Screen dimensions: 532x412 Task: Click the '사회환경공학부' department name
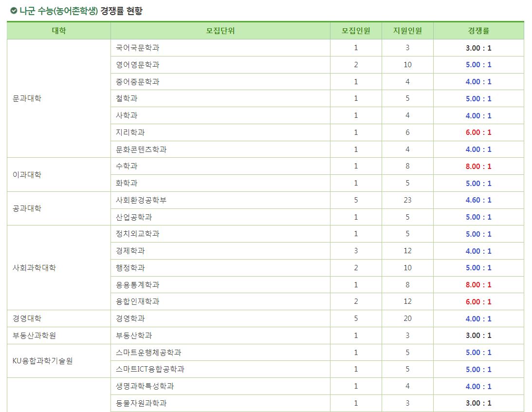[x=141, y=200]
